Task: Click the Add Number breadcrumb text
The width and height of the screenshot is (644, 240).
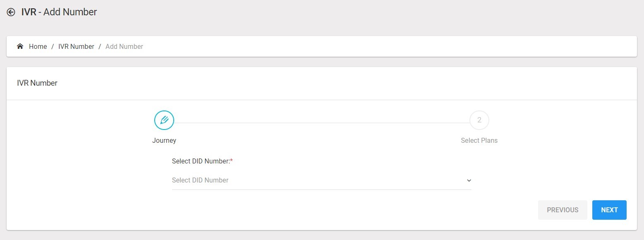Action: 124,47
